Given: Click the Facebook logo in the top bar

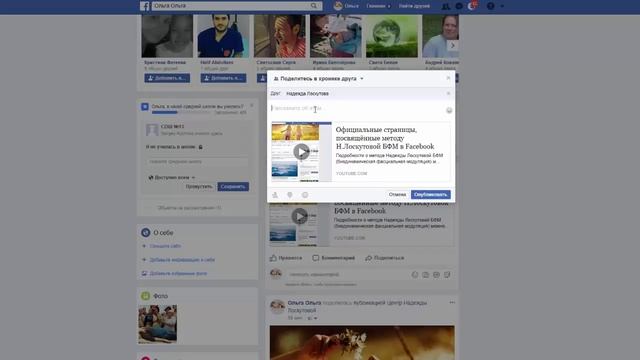Looking at the screenshot, I should (145, 6).
